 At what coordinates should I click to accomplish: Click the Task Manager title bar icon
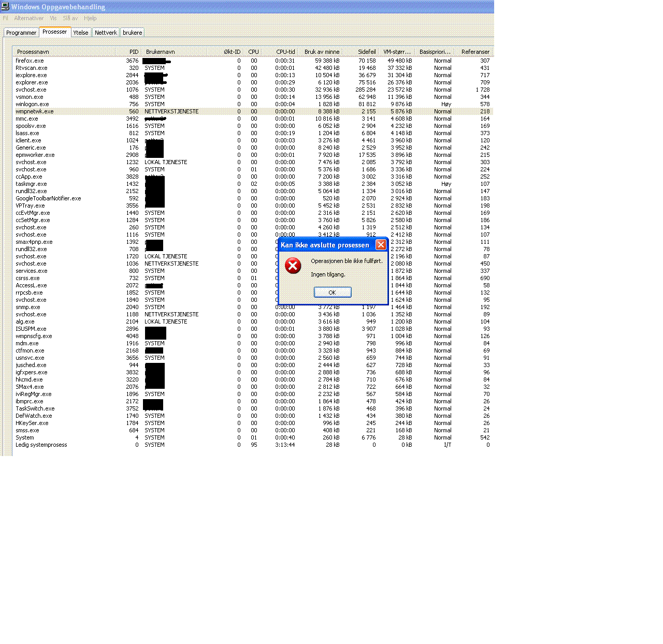pos(5,7)
